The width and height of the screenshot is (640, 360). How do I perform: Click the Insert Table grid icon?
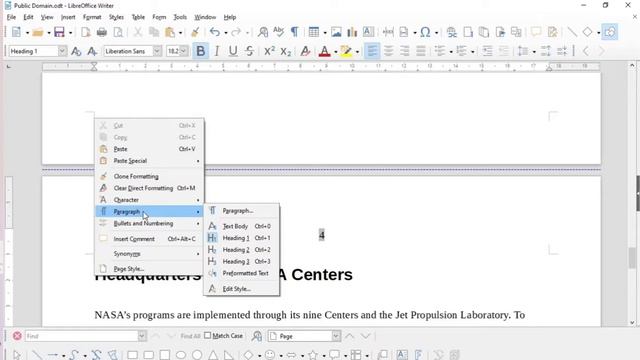pyautogui.click(x=313, y=32)
